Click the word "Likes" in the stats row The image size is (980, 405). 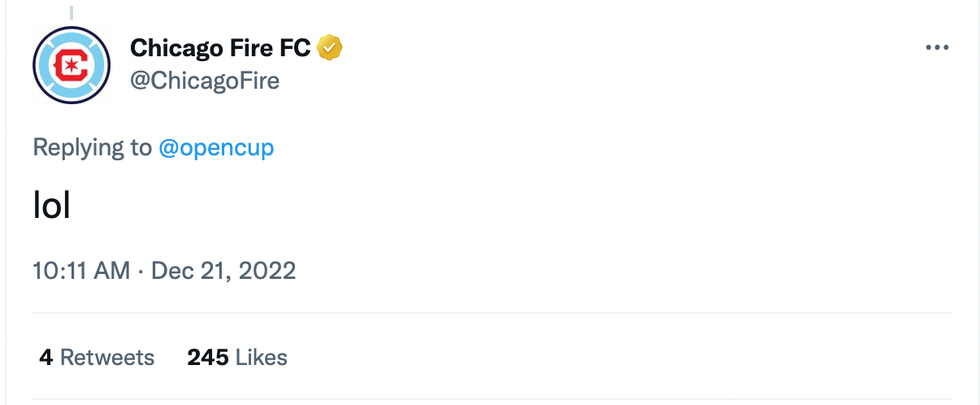click(262, 357)
